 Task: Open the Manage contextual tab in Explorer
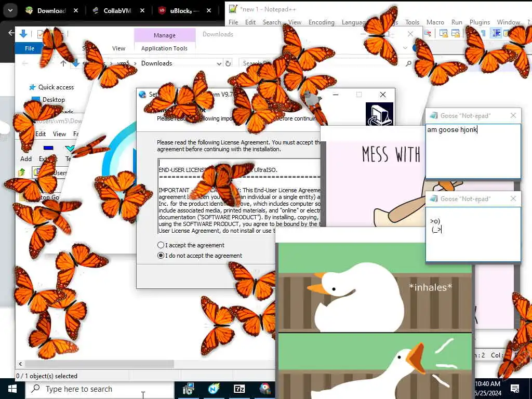coord(165,35)
